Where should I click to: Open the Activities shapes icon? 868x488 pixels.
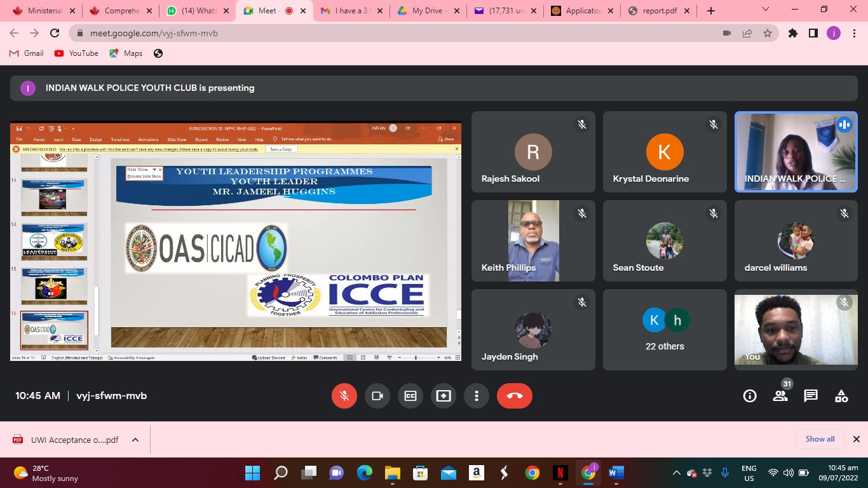point(841,396)
